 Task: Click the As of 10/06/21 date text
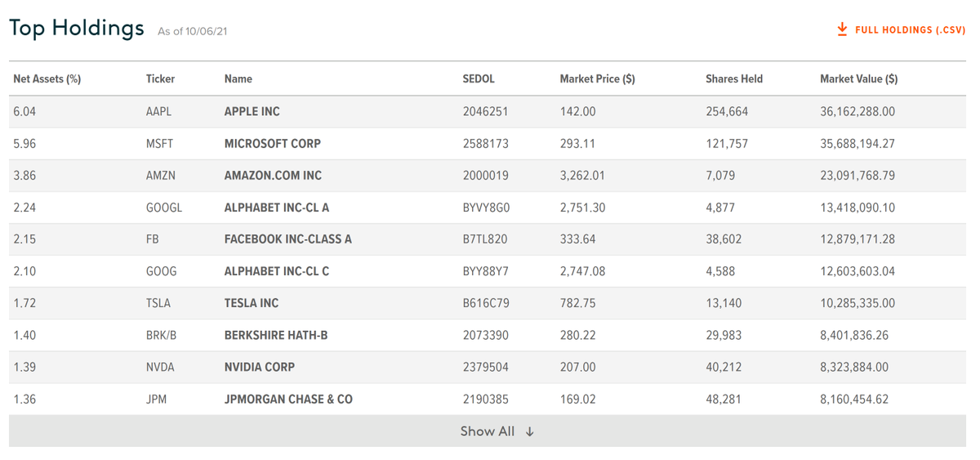(x=192, y=31)
